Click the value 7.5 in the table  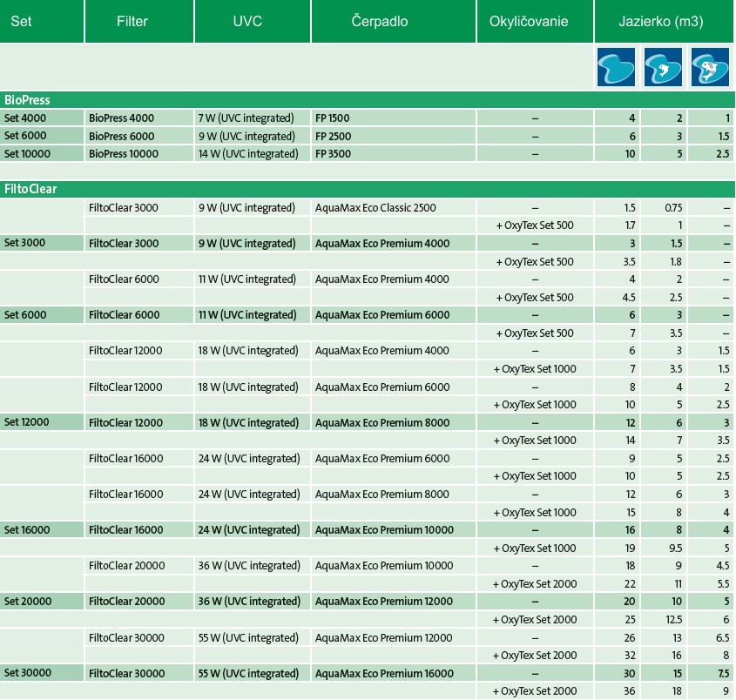723,673
